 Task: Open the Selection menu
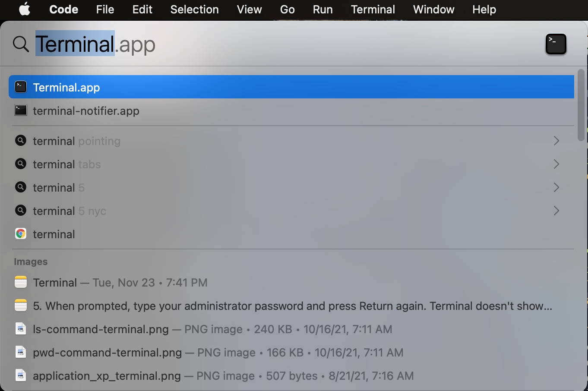click(194, 9)
